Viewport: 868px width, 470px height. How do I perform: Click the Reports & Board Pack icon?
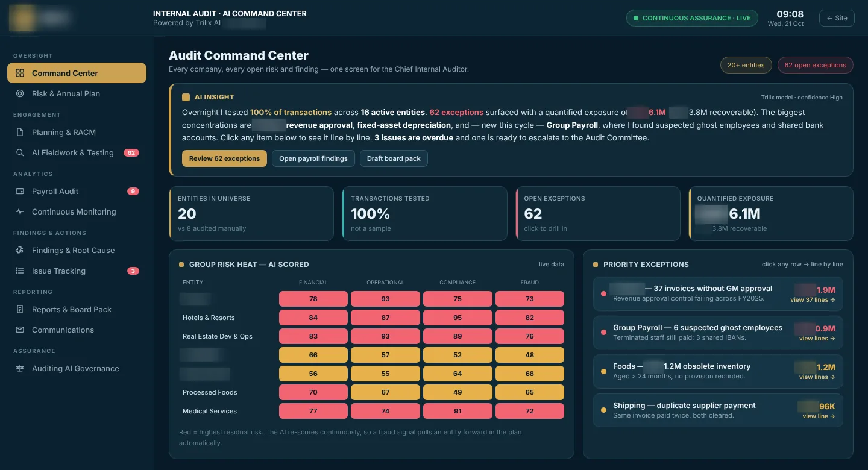(20, 309)
